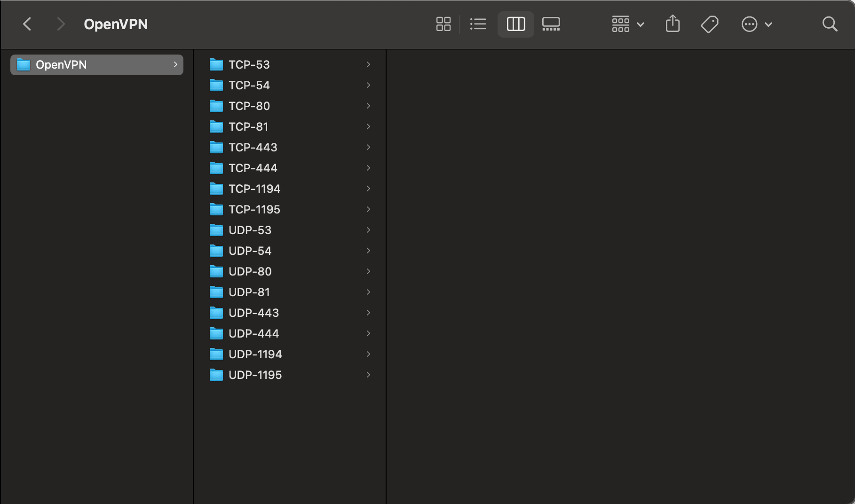Viewport: 855px width, 504px height.
Task: Select the TCP-1195 folder name
Action: [254, 209]
